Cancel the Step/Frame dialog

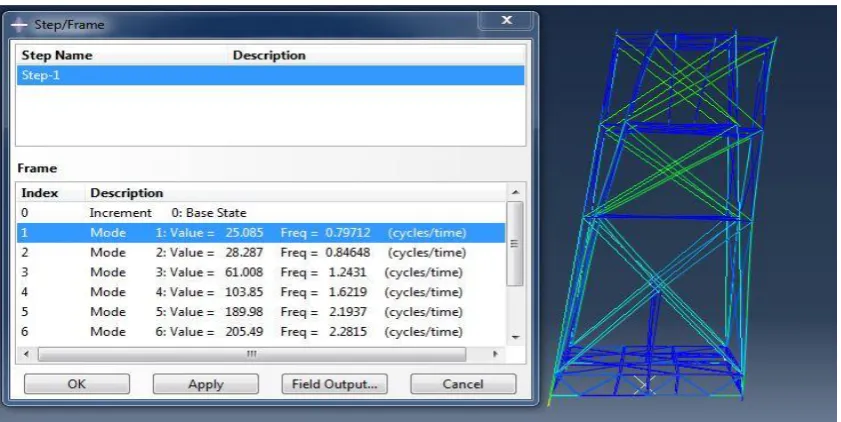(463, 384)
